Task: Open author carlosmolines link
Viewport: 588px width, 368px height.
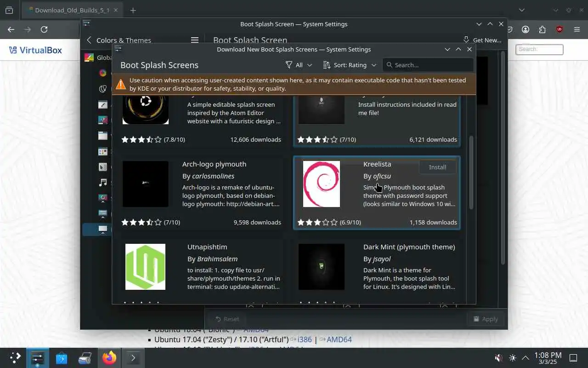Action: [x=213, y=176]
